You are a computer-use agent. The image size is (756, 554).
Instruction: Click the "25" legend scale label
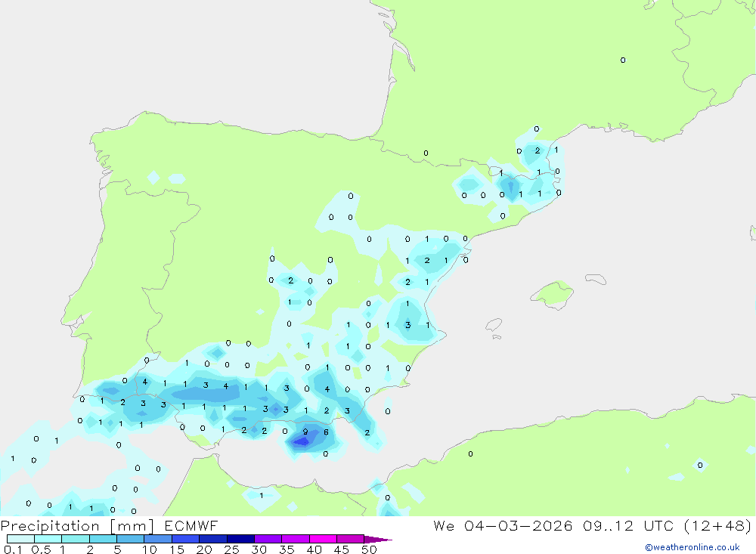tap(232, 549)
